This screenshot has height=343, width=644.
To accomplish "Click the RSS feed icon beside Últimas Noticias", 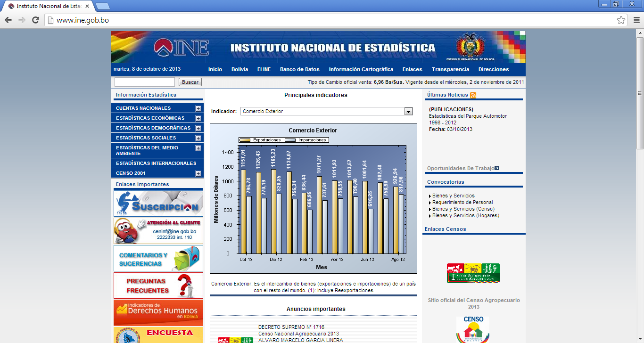I will (473, 95).
